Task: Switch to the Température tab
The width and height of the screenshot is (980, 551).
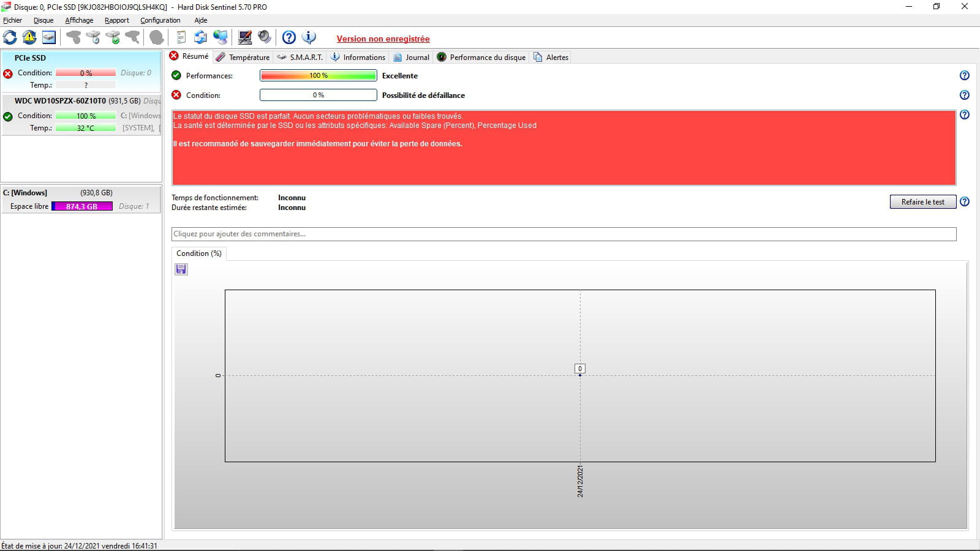Action: coord(243,57)
